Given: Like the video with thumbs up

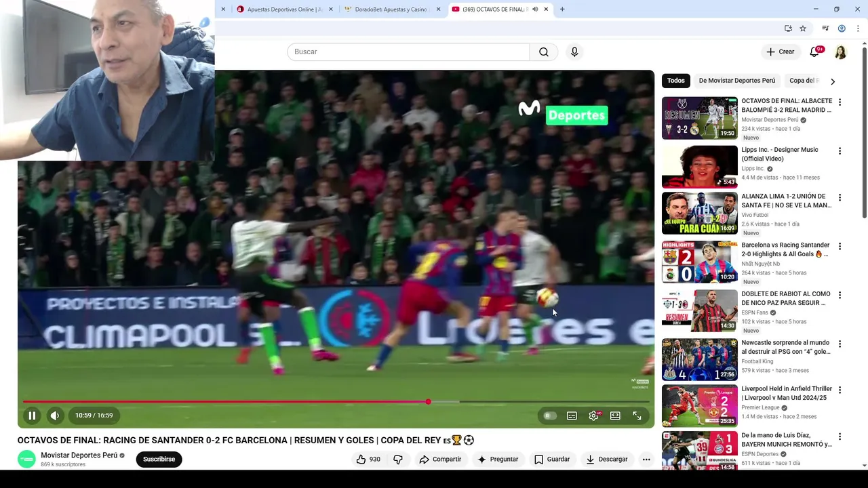Looking at the screenshot, I should tap(368, 460).
